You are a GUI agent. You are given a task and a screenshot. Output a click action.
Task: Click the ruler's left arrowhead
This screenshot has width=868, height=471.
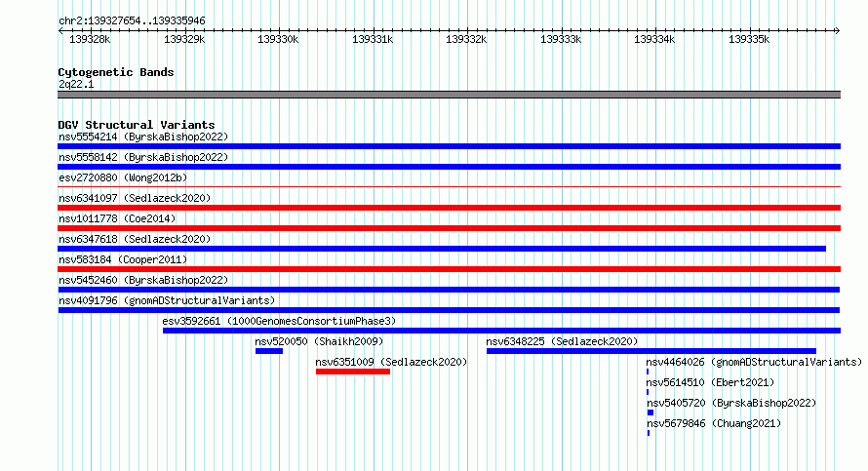[60, 30]
